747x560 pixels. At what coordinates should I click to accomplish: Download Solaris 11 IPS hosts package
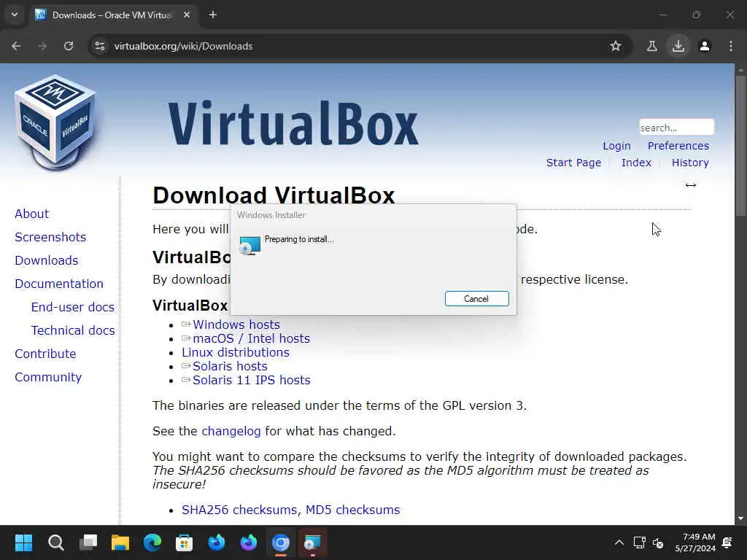(x=251, y=380)
